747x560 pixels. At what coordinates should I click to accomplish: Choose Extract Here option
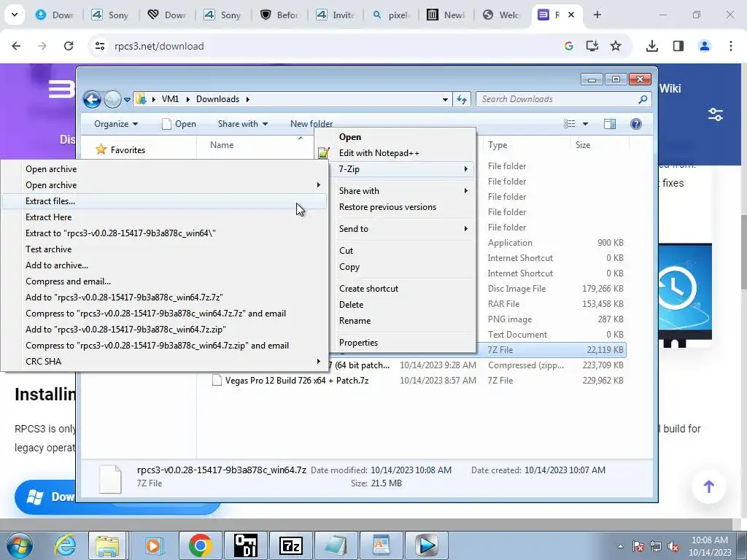164,217
